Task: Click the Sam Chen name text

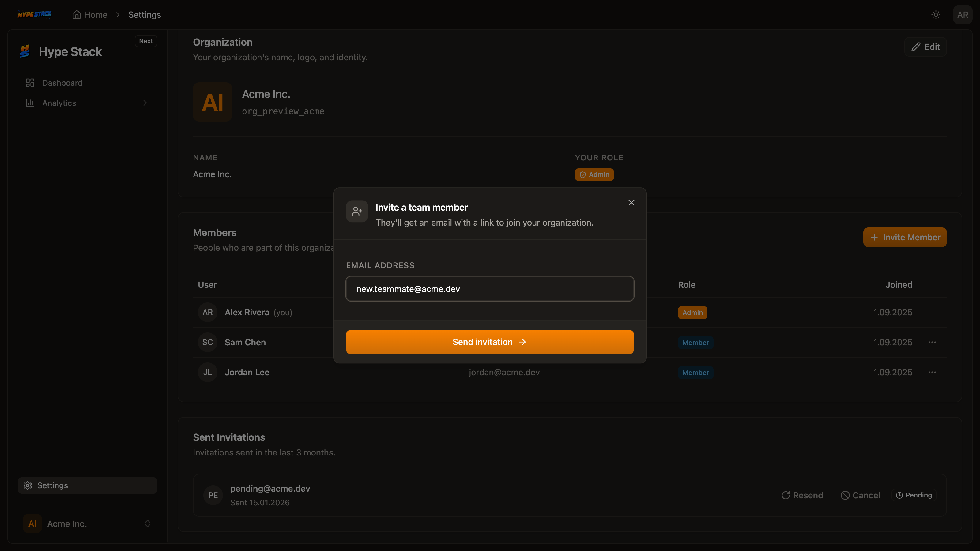Action: click(245, 342)
